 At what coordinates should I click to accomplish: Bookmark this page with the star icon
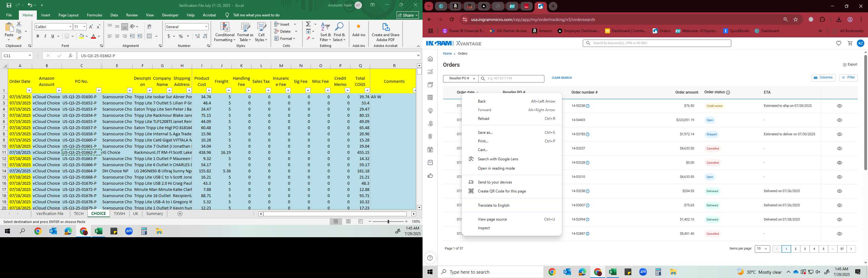pos(796,19)
